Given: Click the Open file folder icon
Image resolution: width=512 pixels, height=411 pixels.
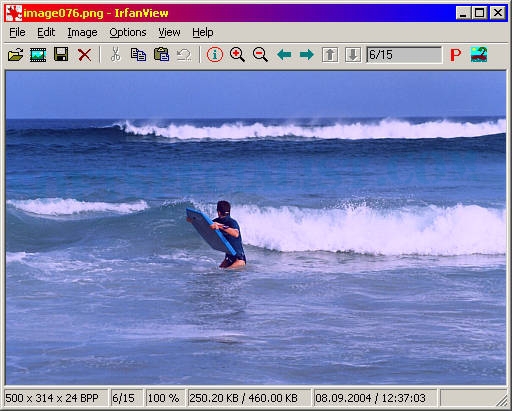Looking at the screenshot, I should tap(15, 55).
